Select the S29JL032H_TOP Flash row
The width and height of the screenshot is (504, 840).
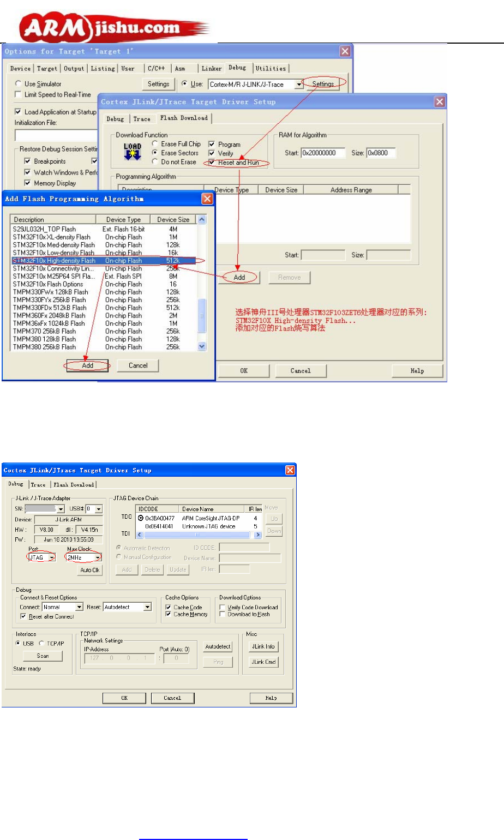pos(104,229)
